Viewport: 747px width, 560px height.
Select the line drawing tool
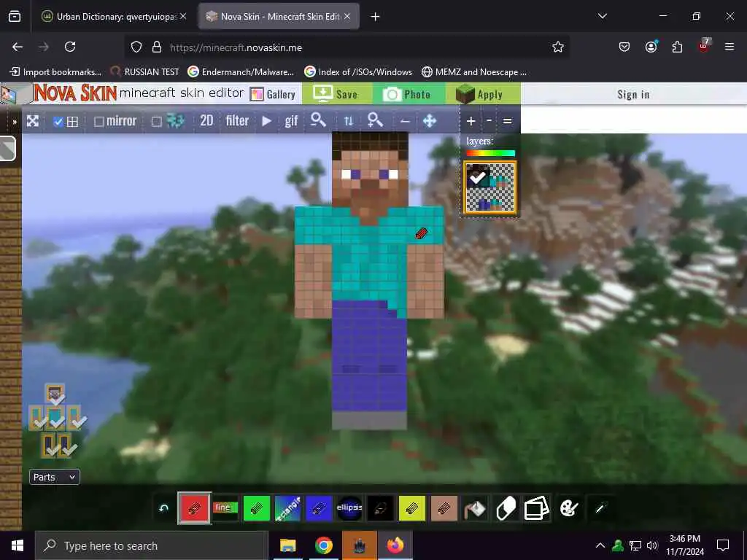tap(225, 507)
